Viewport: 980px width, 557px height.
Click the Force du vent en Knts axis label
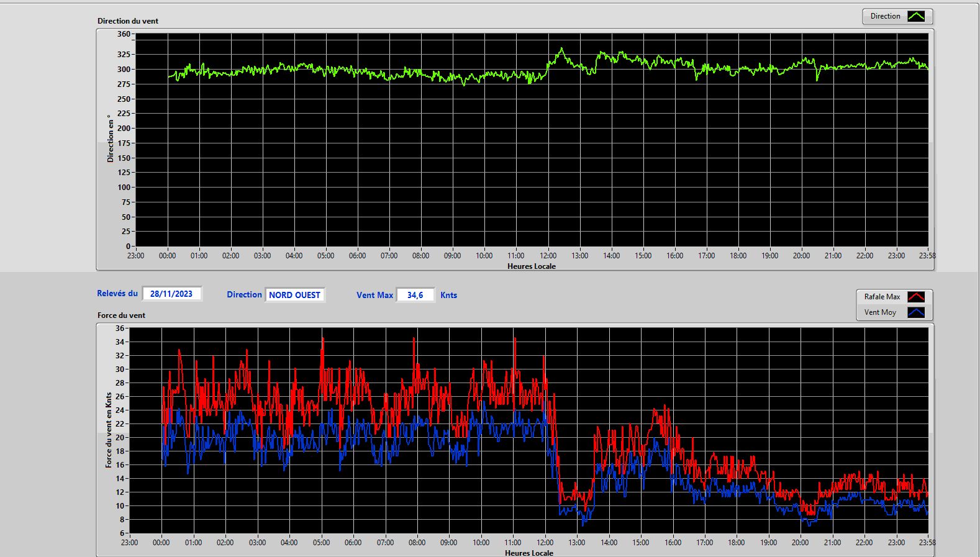pyautogui.click(x=109, y=430)
